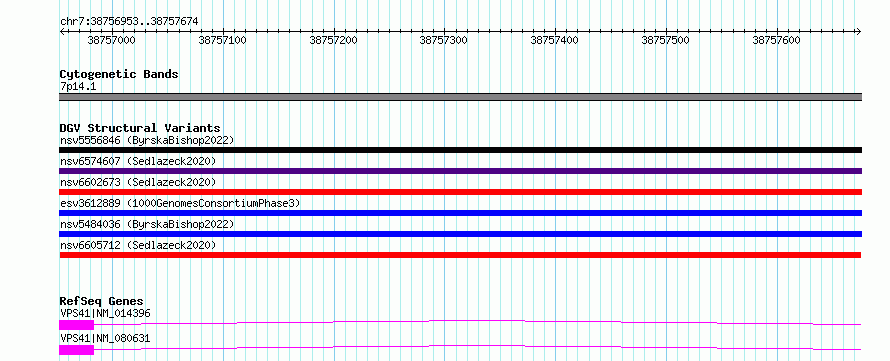Screen dimensions: 890x361
Task: Click ruler position 38757500
Action: (665, 40)
